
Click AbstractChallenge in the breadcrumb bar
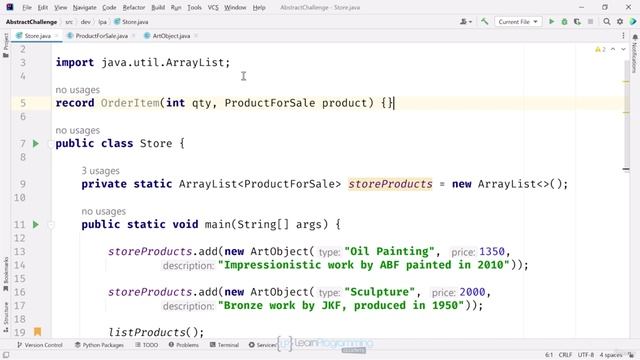click(31, 22)
